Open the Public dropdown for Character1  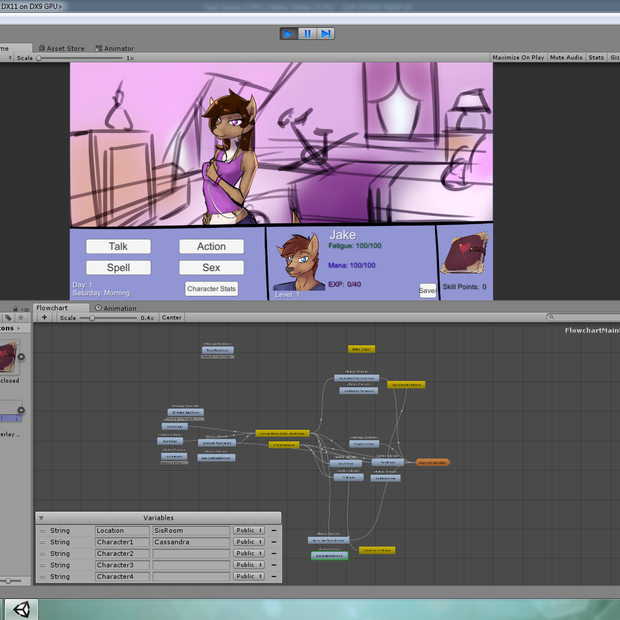tap(249, 542)
